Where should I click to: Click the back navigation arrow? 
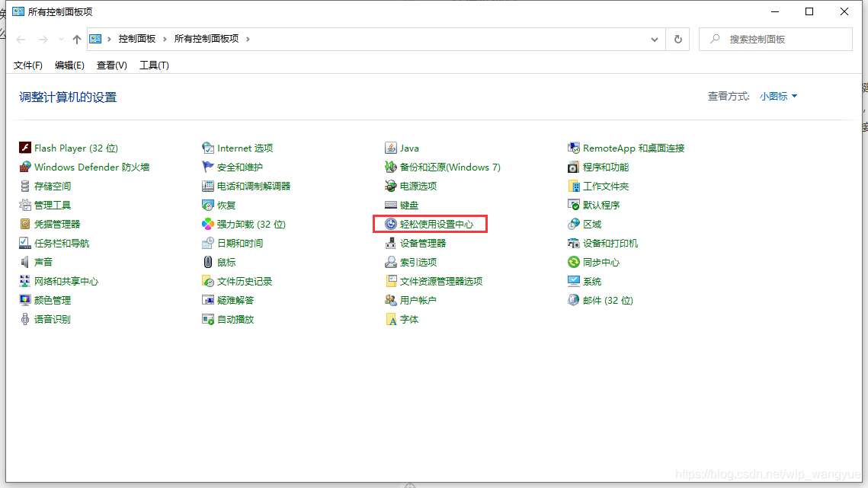pos(21,40)
